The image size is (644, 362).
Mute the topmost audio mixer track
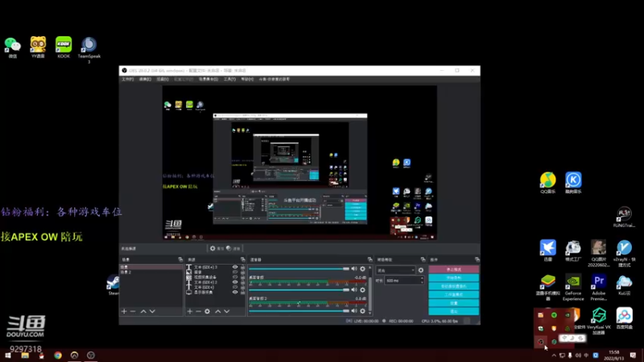tap(354, 269)
